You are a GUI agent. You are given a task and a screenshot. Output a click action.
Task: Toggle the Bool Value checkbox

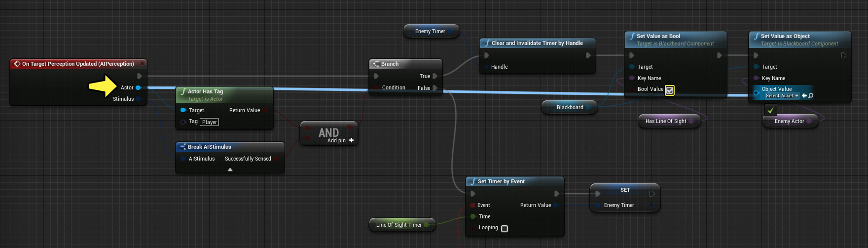click(x=670, y=90)
